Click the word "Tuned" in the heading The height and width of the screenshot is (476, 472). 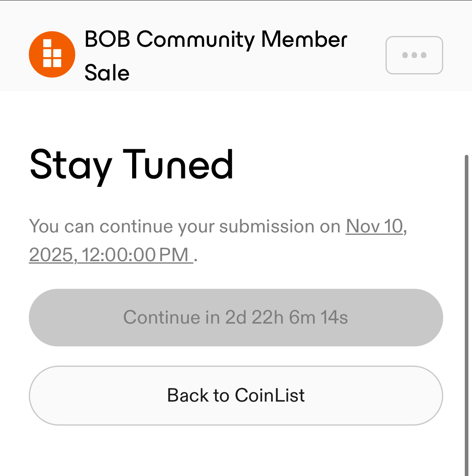pyautogui.click(x=178, y=164)
